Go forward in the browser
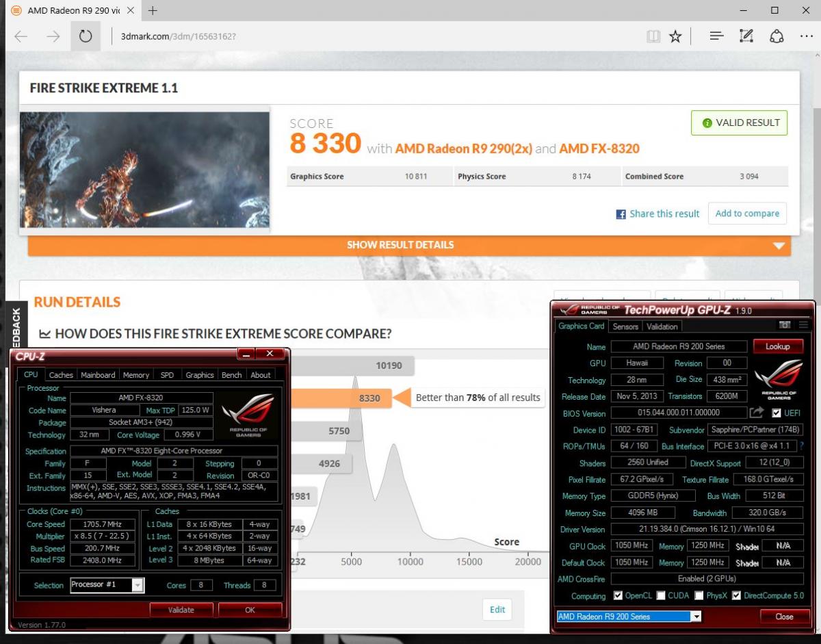 [x=53, y=36]
